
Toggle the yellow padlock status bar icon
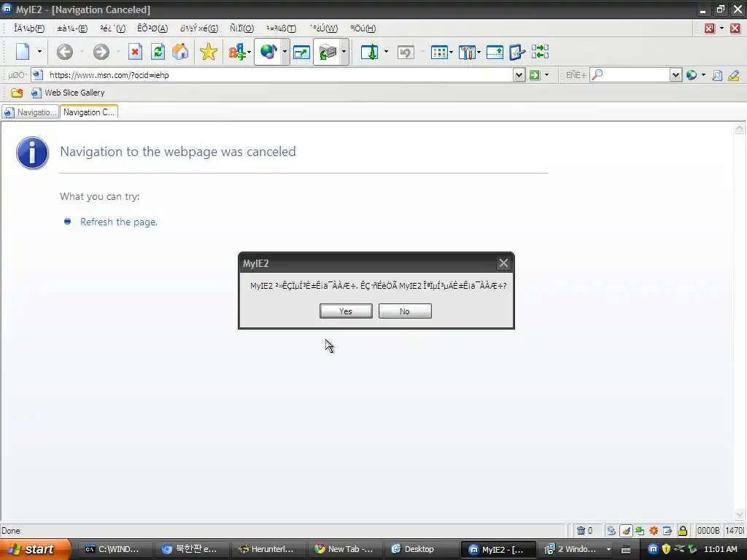pos(682,531)
